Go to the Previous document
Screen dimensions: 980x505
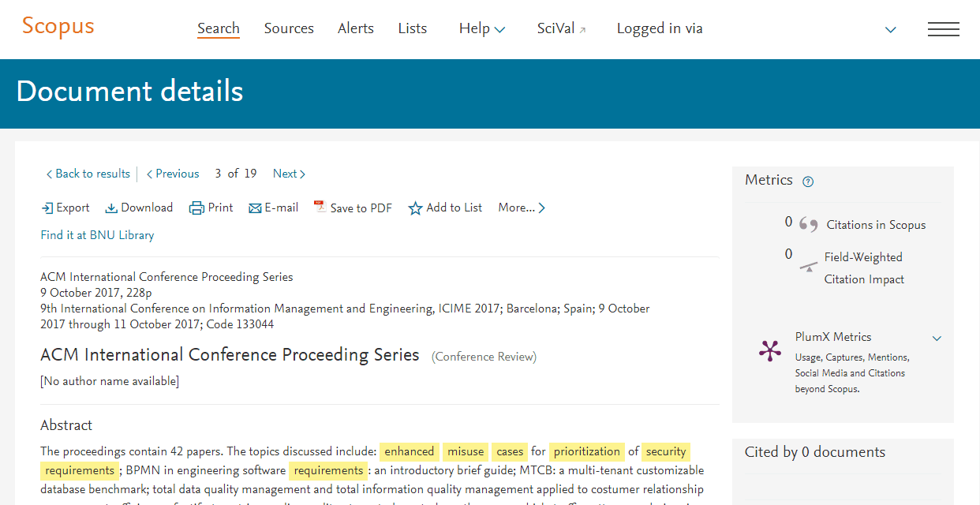pyautogui.click(x=173, y=174)
